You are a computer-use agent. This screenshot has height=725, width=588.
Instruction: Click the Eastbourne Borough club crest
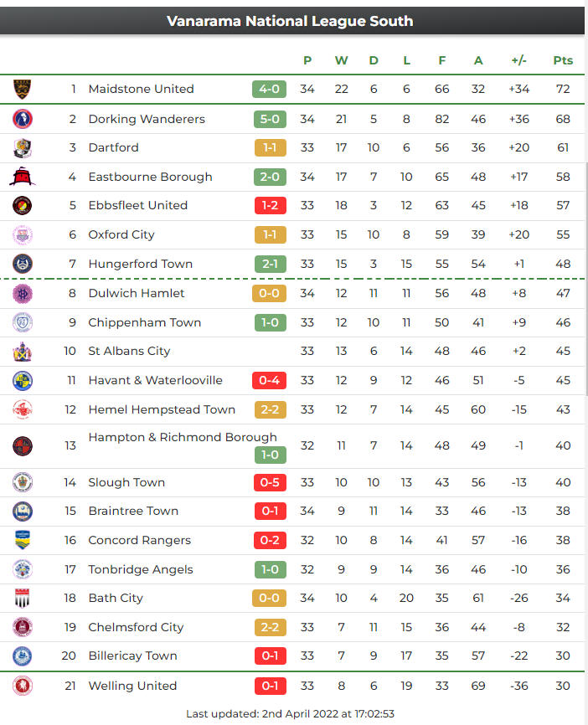[x=23, y=177]
